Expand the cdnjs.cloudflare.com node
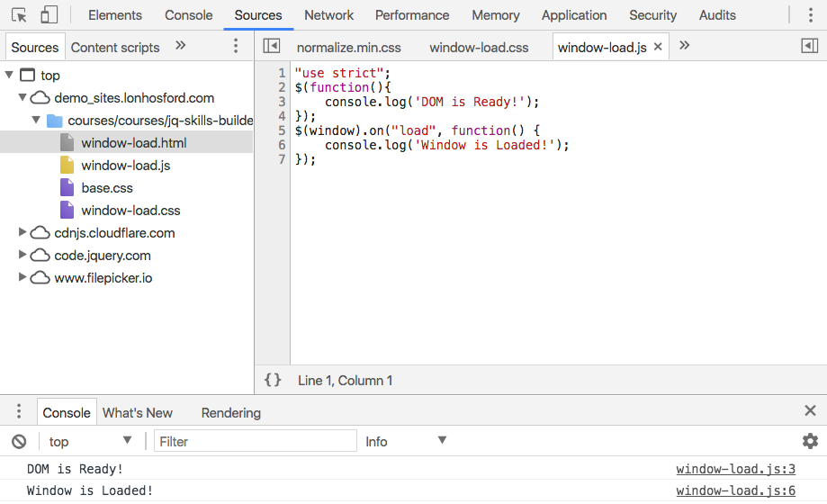Image resolution: width=827 pixels, height=504 pixels. pos(22,231)
